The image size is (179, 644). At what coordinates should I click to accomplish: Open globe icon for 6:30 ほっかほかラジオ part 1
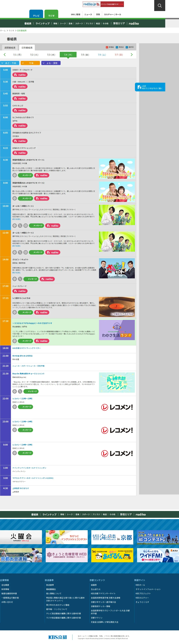pyautogui.click(x=15, y=175)
